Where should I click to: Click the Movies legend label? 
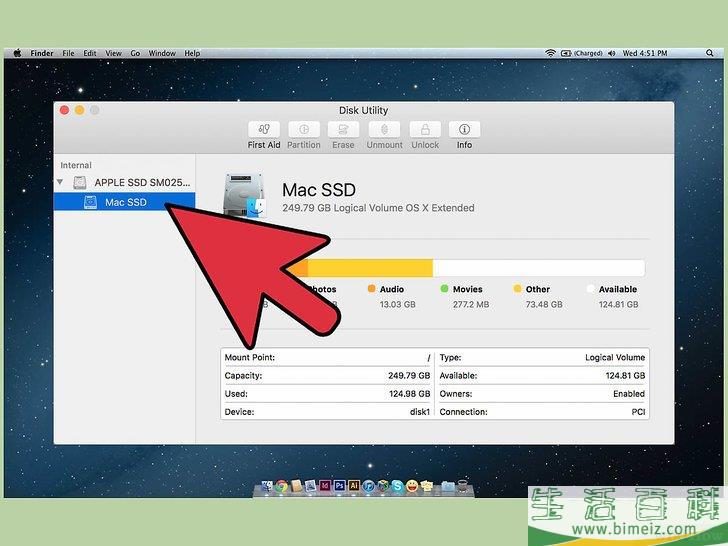pos(468,289)
